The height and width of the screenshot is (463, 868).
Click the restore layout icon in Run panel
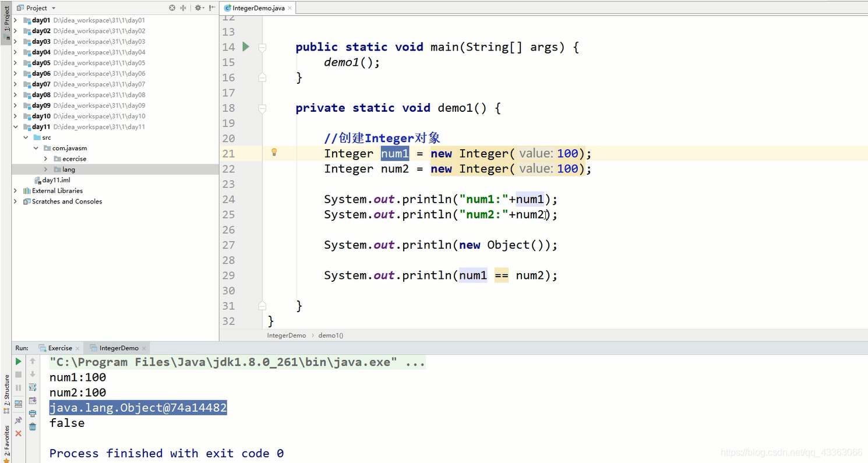click(x=18, y=403)
